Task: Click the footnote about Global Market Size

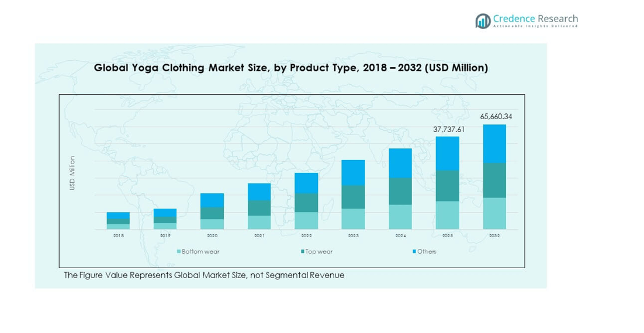Action: 204,275
